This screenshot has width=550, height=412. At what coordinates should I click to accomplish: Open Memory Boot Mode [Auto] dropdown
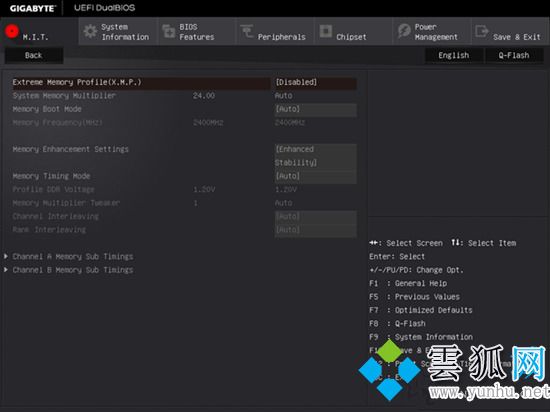(316, 109)
